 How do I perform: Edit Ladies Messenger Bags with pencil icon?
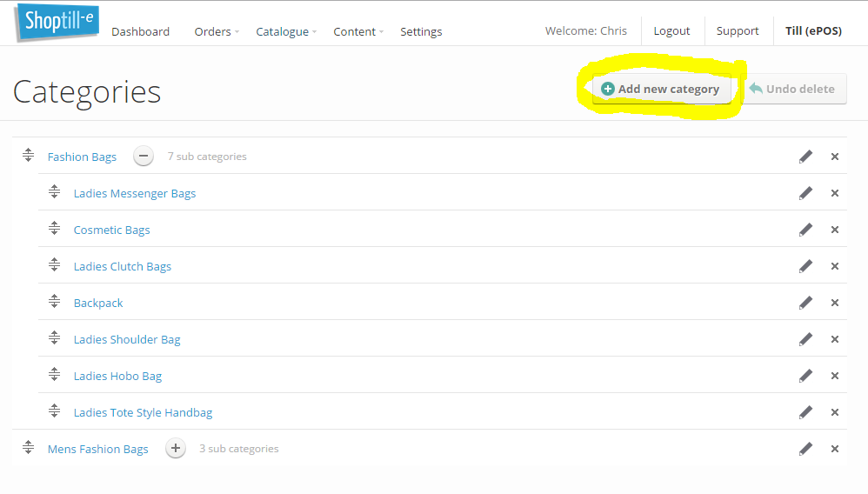coord(806,193)
